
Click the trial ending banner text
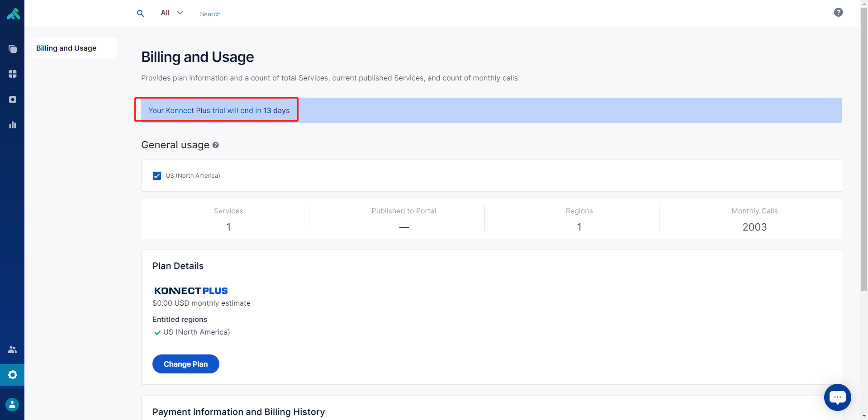(219, 110)
